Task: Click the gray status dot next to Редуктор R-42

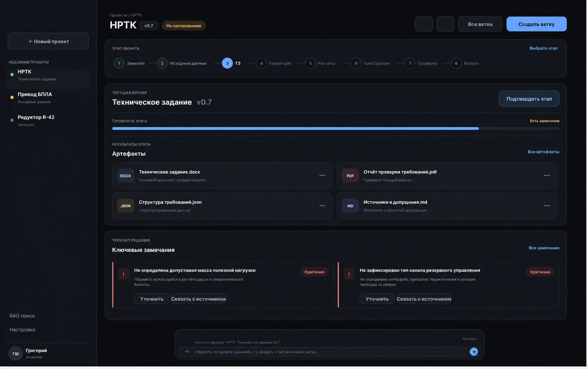Action: coord(12,120)
